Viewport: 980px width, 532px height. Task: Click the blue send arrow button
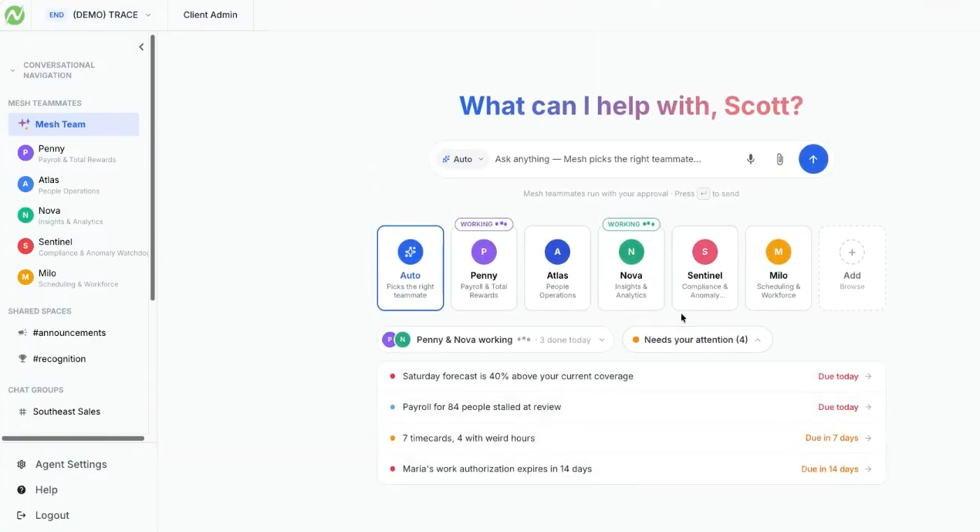[x=813, y=159]
